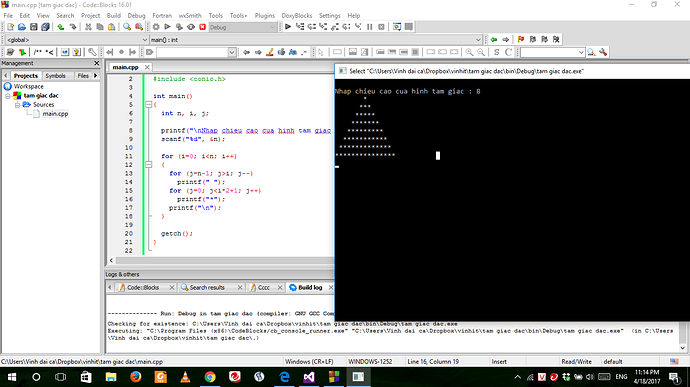Save the file with the floppy icon
The height and width of the screenshot is (387, 690).
33,27
